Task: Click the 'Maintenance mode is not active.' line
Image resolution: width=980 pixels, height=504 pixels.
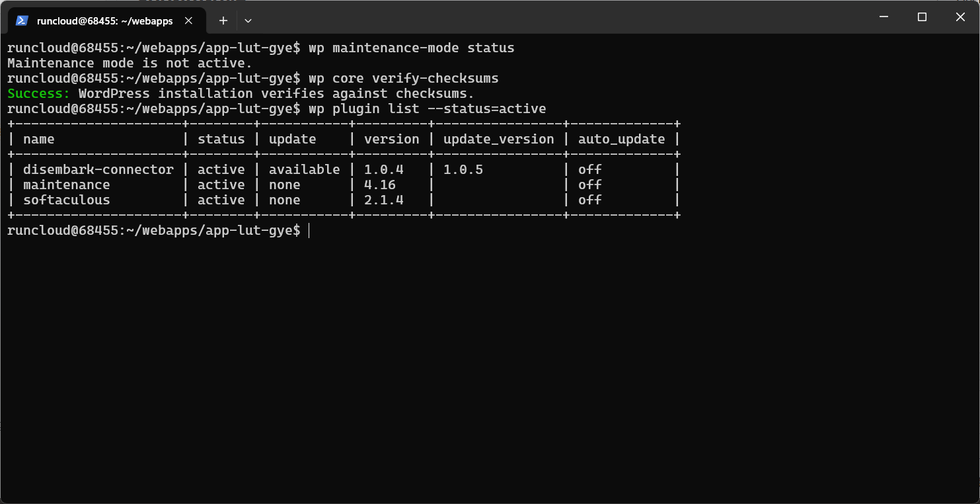Action: coord(130,63)
